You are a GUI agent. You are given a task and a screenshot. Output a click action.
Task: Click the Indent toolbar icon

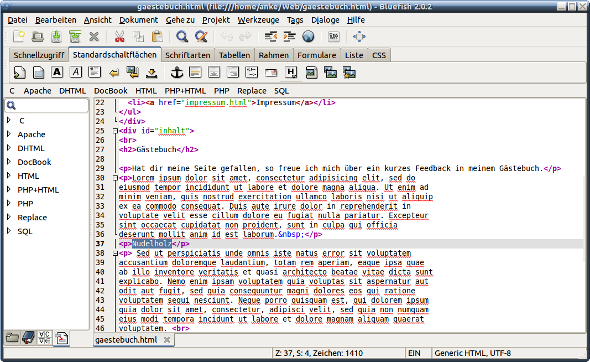pos(289,37)
